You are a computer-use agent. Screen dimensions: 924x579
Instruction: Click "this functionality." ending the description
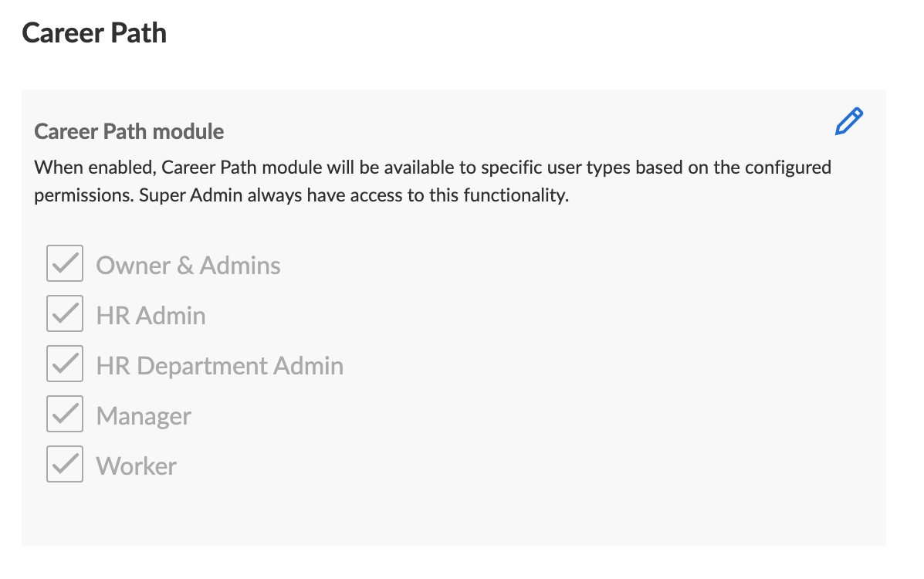tap(499, 195)
